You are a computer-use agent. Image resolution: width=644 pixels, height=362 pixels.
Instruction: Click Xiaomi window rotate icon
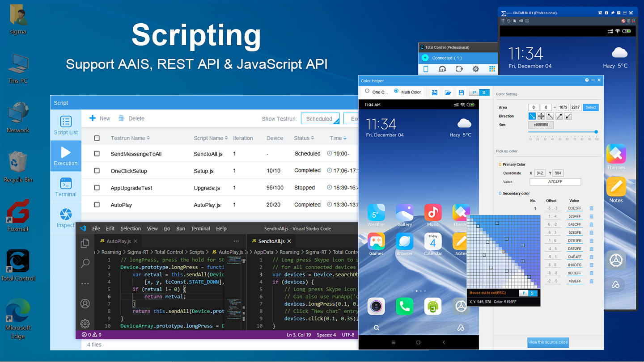[509, 21]
